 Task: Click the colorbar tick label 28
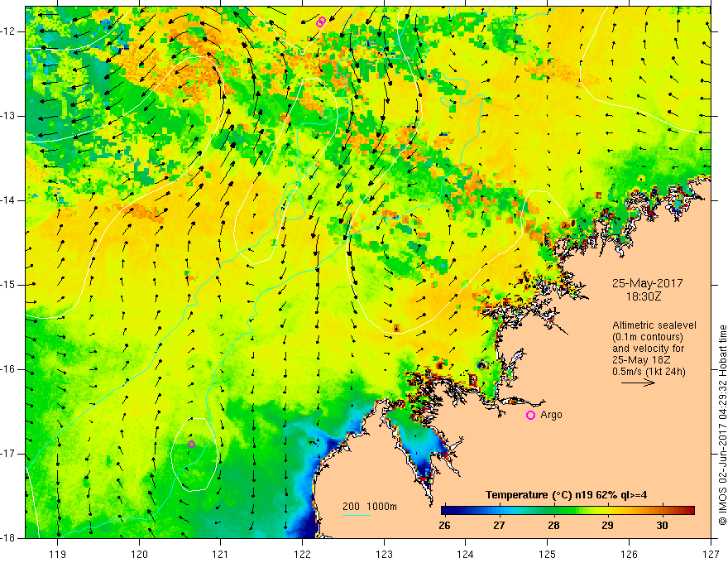tap(553, 526)
